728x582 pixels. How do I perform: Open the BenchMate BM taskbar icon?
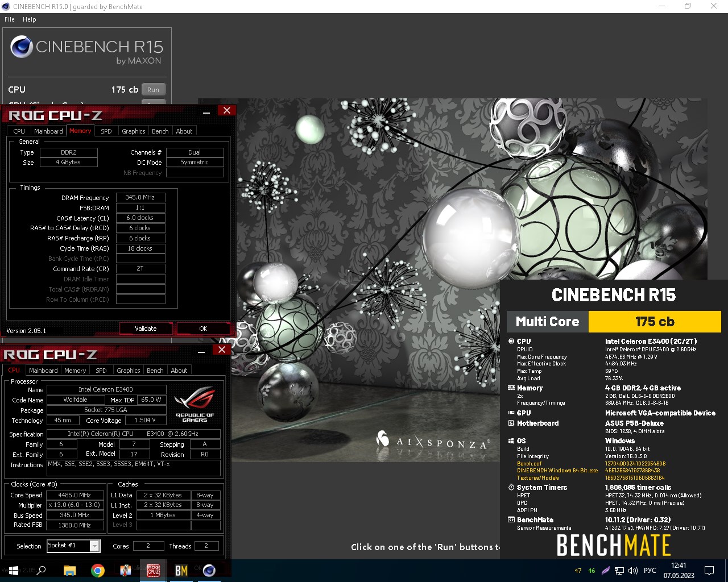point(181,571)
